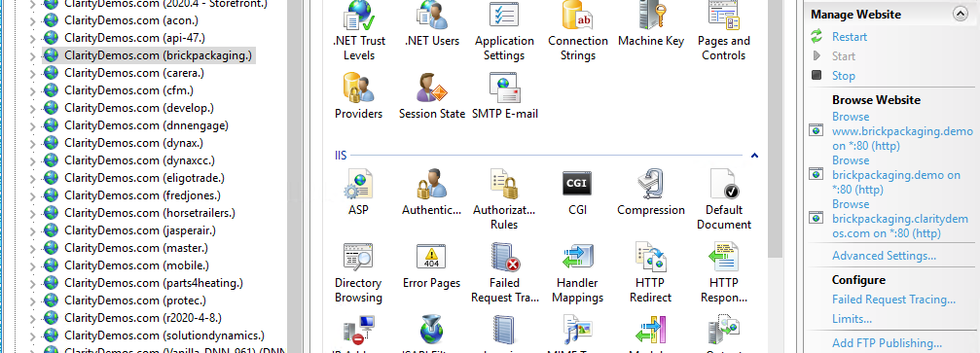Image resolution: width=980 pixels, height=353 pixels.
Task: Select ClarityDemos.com (jasperair.) site
Action: pos(139,229)
